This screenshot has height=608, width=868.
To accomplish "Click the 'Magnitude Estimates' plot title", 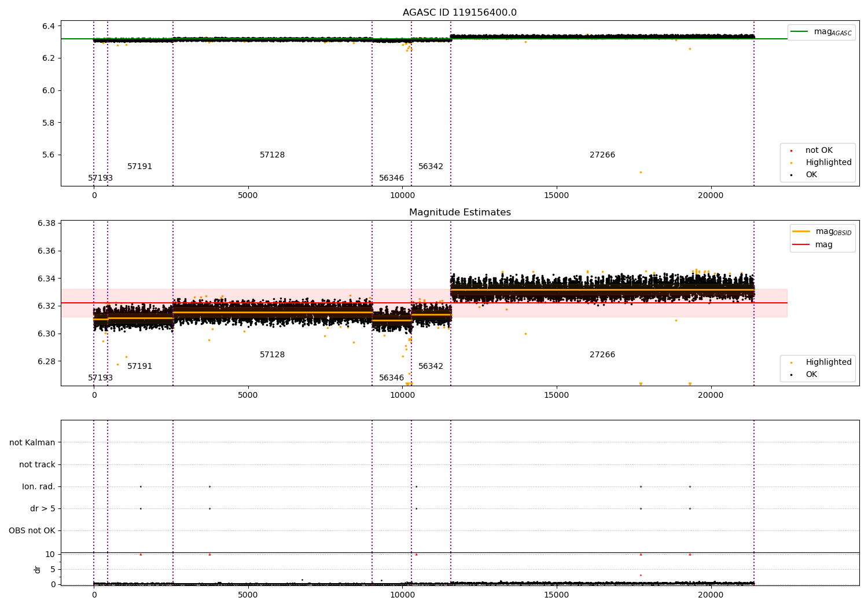I will 459,213.
